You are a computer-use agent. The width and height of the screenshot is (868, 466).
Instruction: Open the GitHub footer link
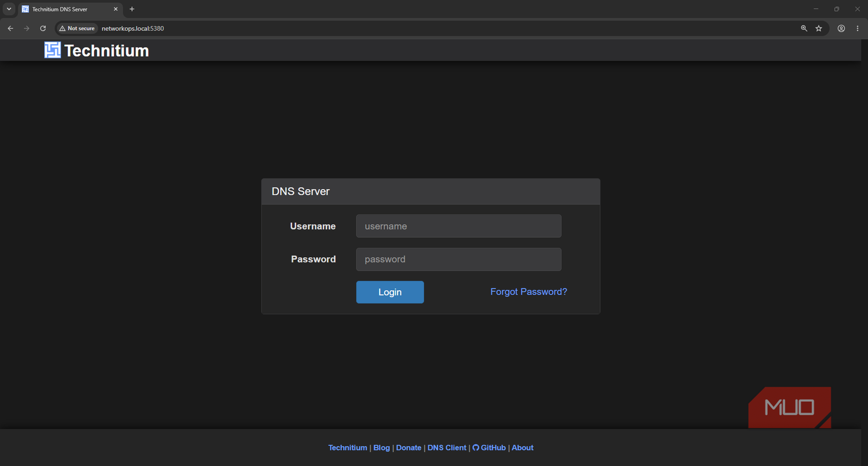489,447
